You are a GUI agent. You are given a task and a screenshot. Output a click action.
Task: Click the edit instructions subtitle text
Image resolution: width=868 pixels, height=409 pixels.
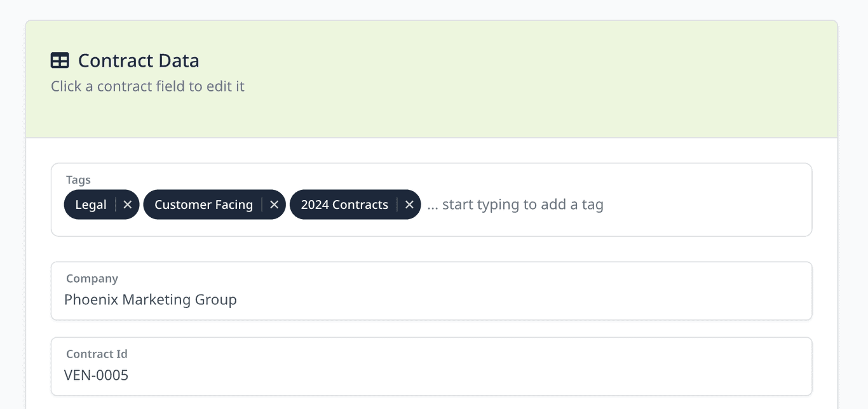pyautogui.click(x=147, y=86)
